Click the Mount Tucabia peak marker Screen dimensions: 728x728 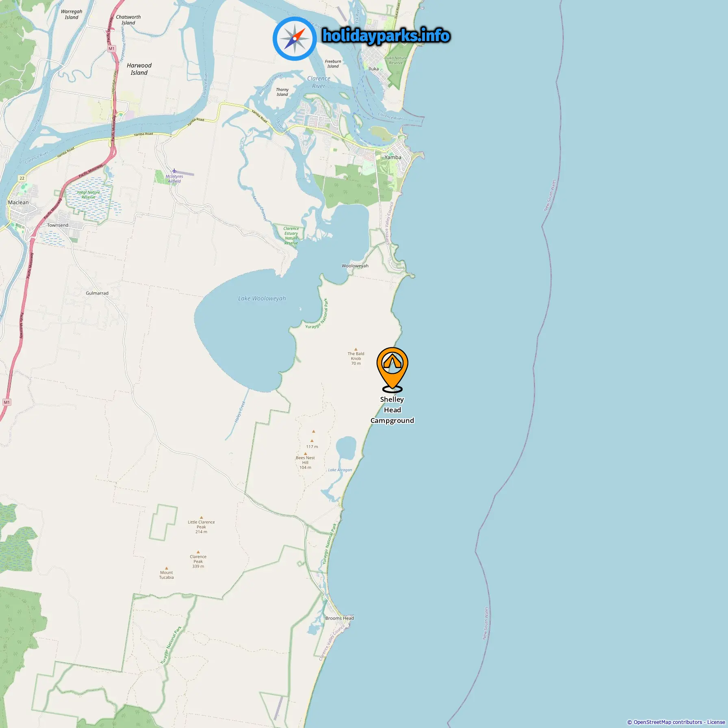tap(167, 568)
